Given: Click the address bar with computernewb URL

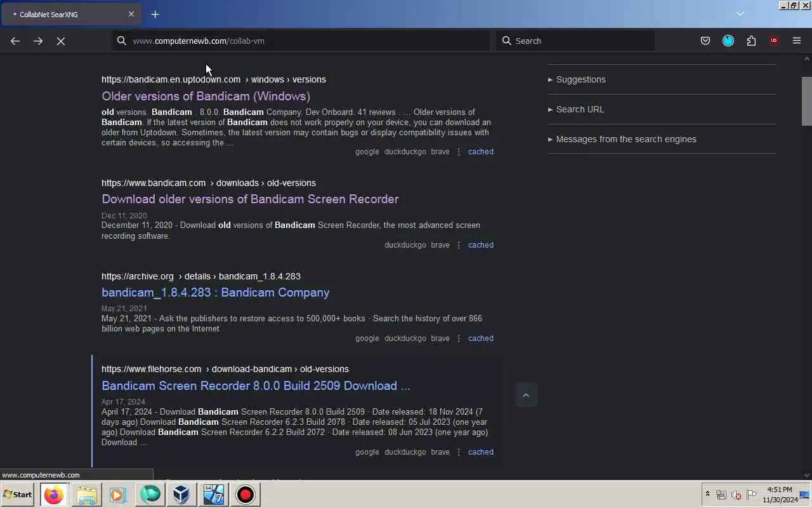Looking at the screenshot, I should coord(301,41).
